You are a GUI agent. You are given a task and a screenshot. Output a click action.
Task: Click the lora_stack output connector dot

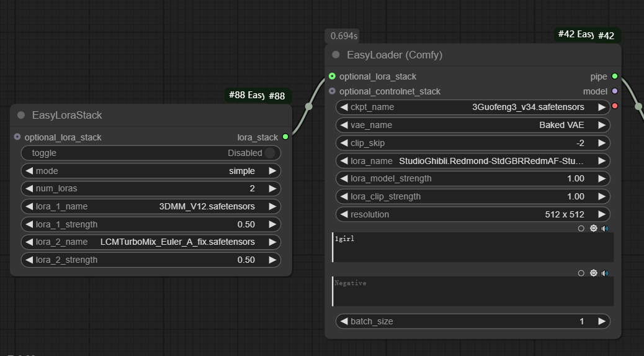pos(285,137)
